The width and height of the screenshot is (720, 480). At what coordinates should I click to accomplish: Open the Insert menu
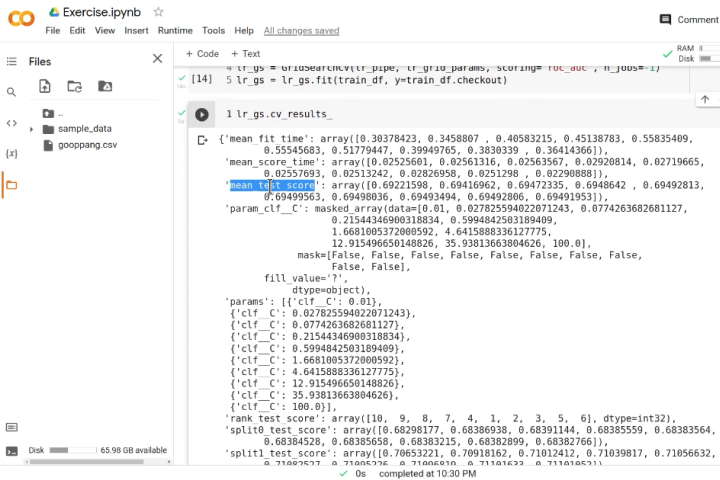(x=136, y=31)
